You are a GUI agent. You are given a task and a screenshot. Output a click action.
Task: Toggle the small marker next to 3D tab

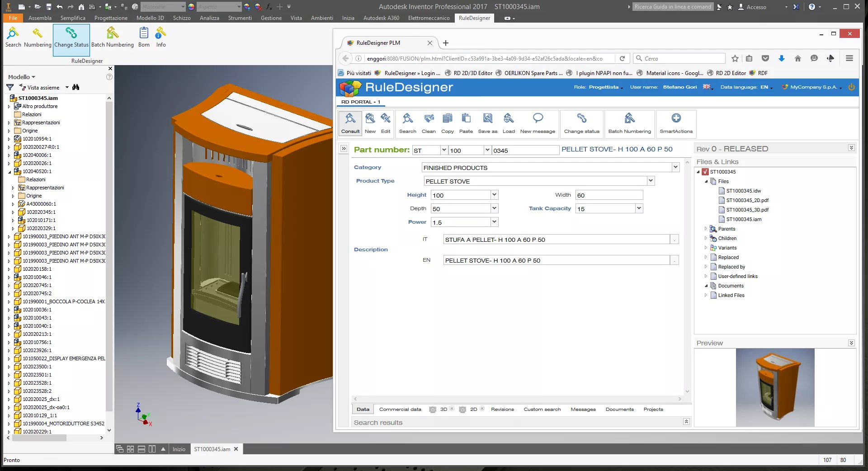(452, 409)
